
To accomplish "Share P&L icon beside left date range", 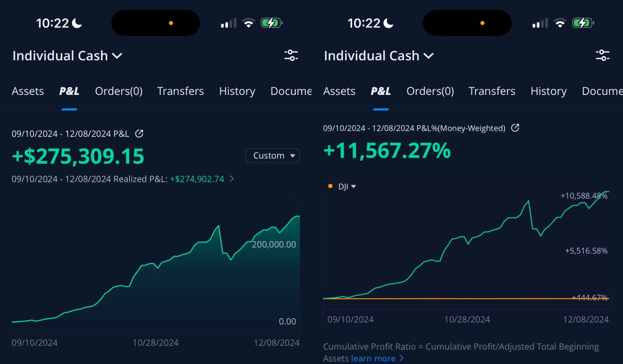I will (139, 133).
